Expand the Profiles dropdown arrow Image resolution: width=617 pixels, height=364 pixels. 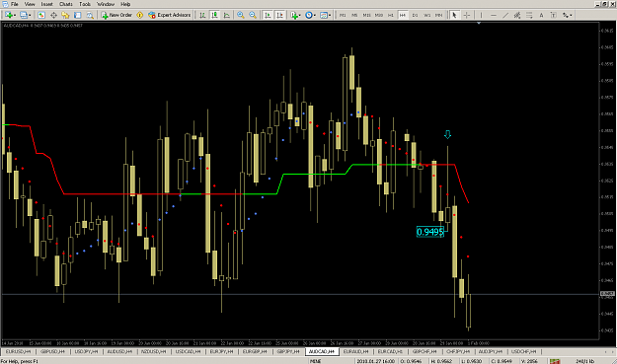[x=30, y=16]
